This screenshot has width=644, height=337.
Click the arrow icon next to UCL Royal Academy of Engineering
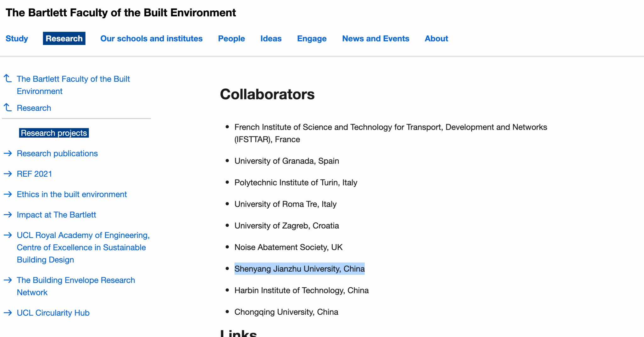click(8, 235)
